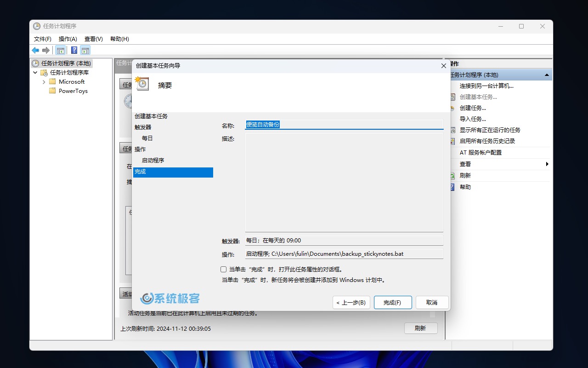Select Microsoft in the tree
The image size is (588, 368).
(72, 82)
